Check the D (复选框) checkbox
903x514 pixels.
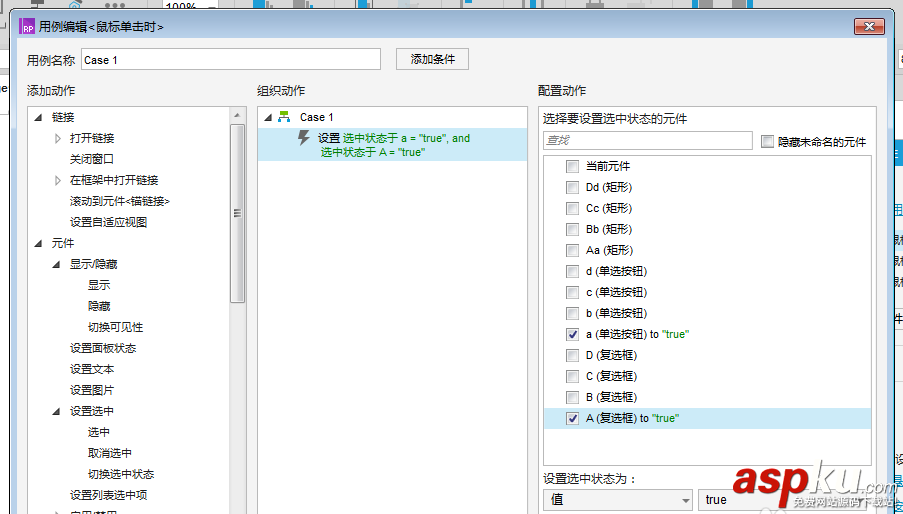572,355
